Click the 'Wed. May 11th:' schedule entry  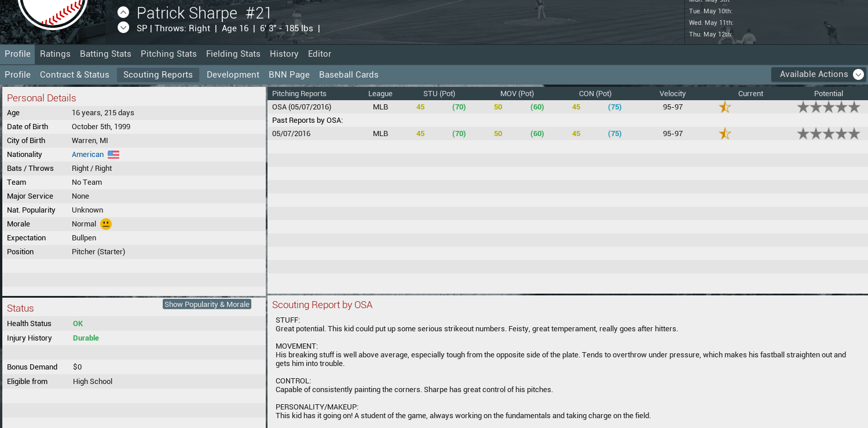coord(711,23)
